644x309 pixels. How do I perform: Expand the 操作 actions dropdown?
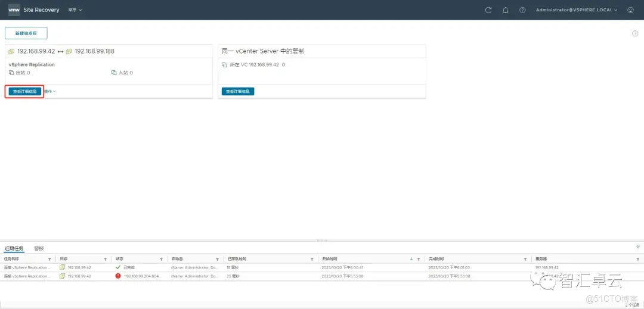tap(49, 91)
